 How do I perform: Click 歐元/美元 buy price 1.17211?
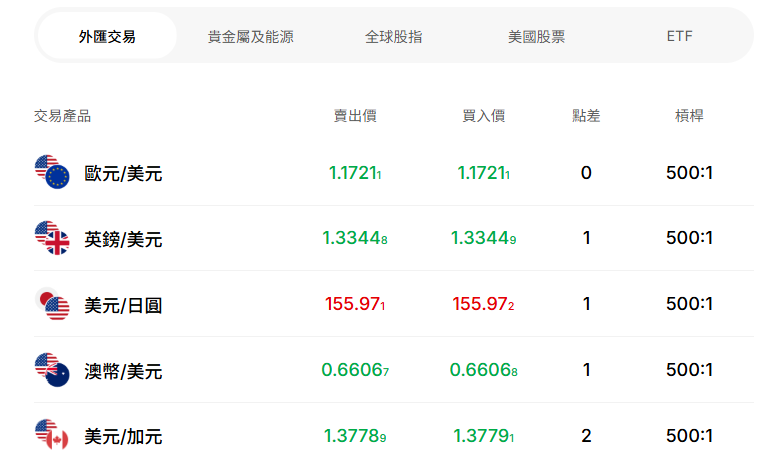483,173
